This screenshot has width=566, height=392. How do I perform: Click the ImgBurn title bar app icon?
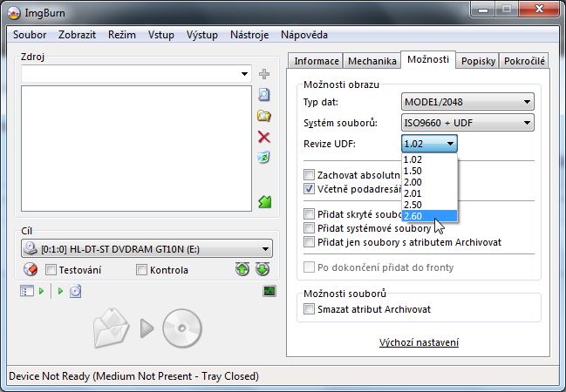pos(14,13)
